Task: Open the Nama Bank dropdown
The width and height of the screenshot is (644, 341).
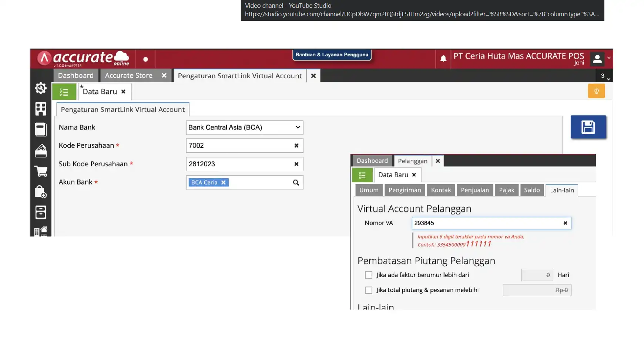Action: (245, 128)
